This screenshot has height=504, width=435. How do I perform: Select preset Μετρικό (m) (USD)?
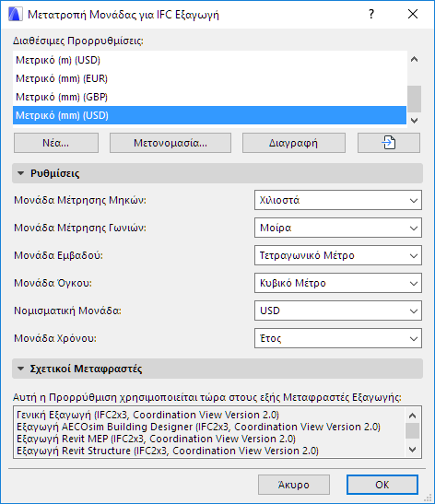209,60
